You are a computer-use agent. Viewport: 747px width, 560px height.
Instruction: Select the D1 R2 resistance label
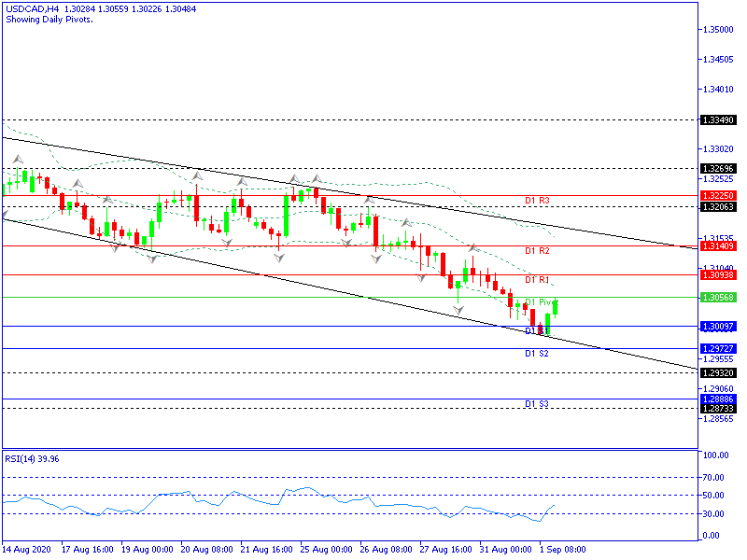click(536, 251)
